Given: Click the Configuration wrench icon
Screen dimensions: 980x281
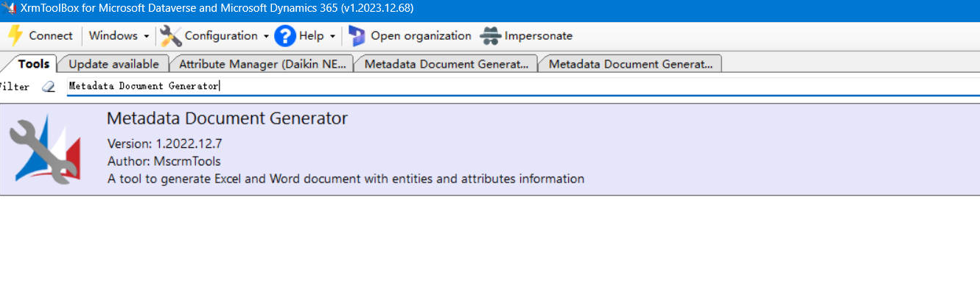Looking at the screenshot, I should click(170, 35).
